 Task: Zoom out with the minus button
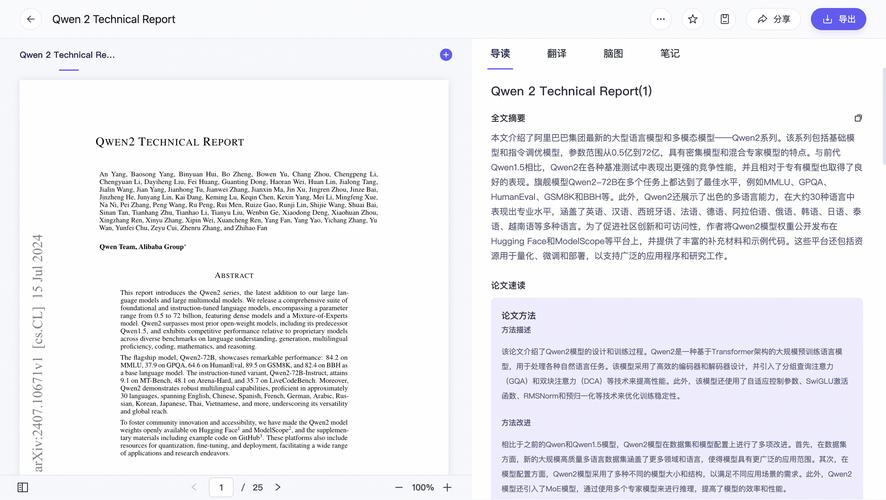[x=399, y=487]
